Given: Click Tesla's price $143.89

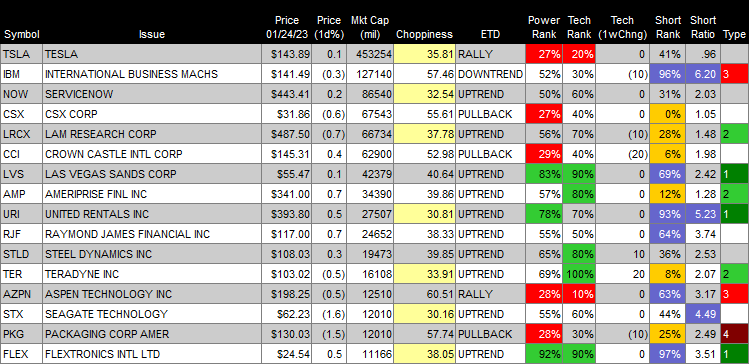Looking at the screenshot, I should 290,54.
